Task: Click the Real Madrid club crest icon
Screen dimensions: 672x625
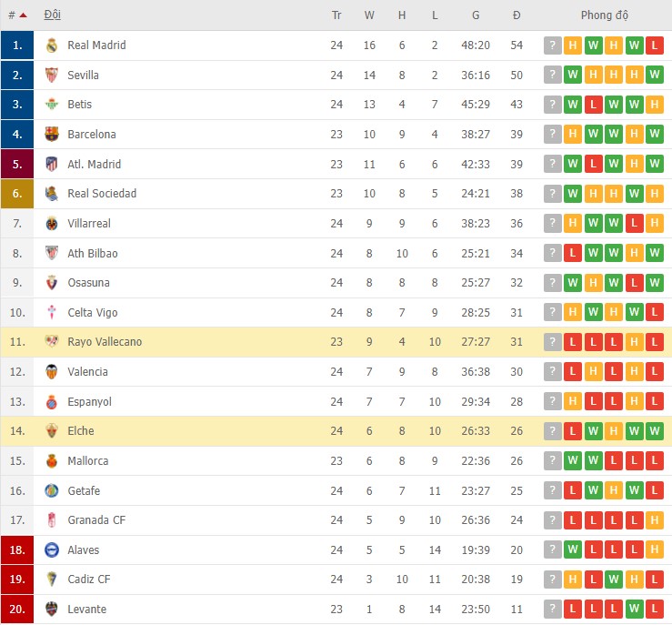Action: tap(52, 45)
